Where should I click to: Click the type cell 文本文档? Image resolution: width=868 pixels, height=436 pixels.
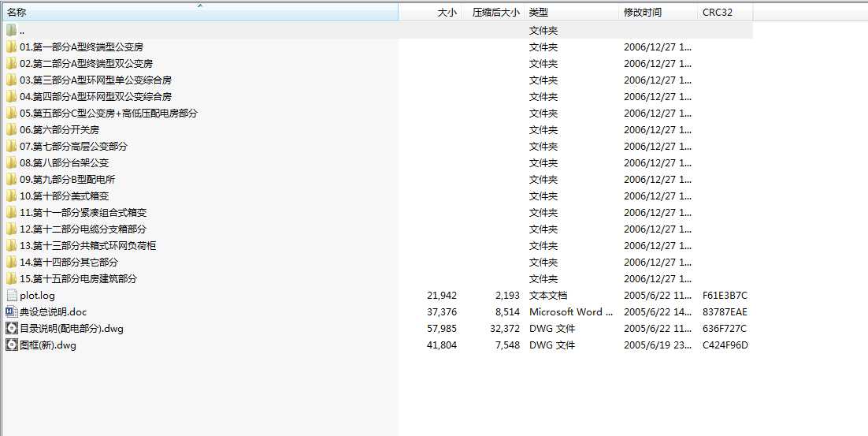coord(548,296)
